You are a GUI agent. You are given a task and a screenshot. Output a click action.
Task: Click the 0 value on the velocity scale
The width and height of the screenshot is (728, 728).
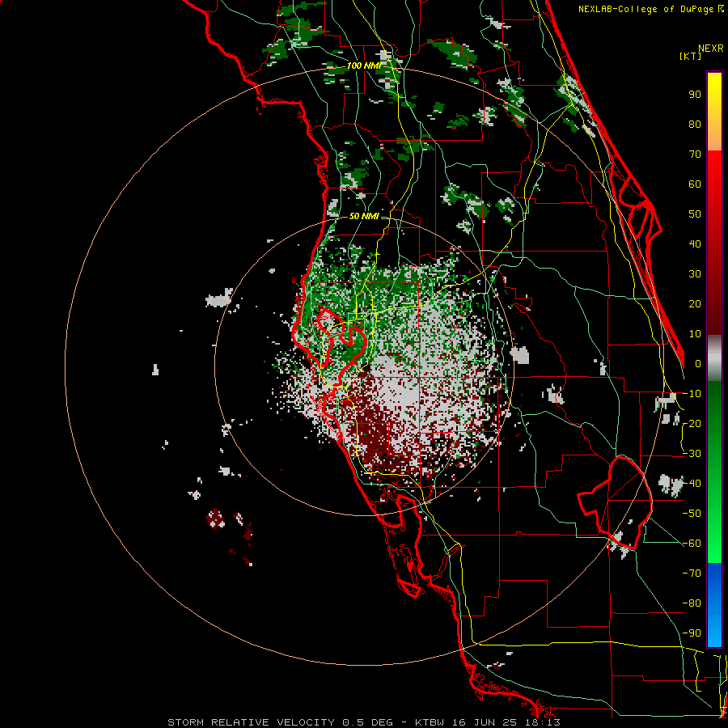[x=698, y=363]
